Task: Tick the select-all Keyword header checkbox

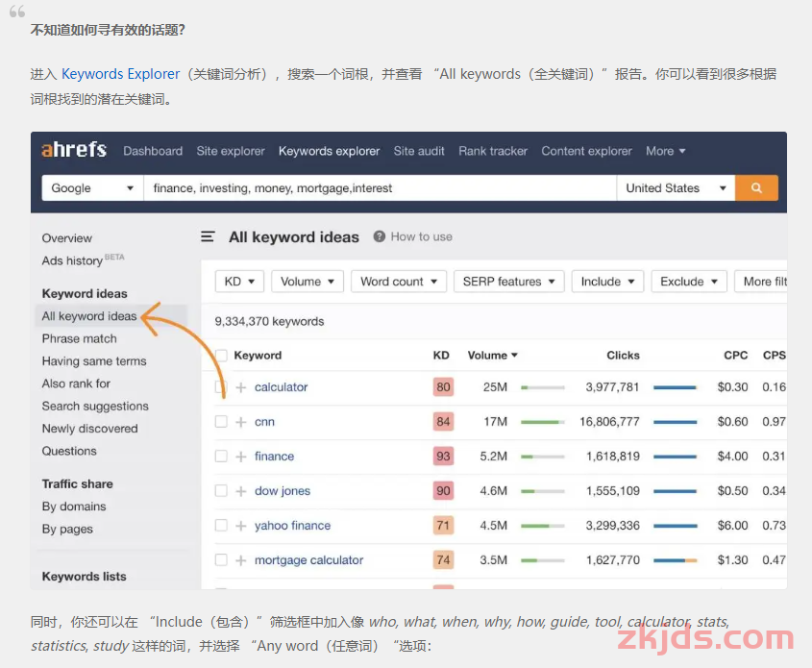Action: [x=221, y=356]
